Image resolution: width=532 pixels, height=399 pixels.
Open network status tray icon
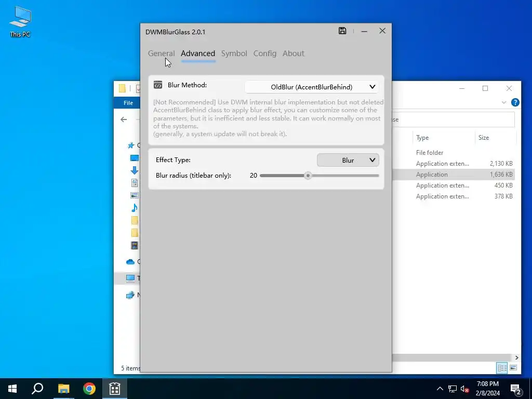click(x=453, y=389)
